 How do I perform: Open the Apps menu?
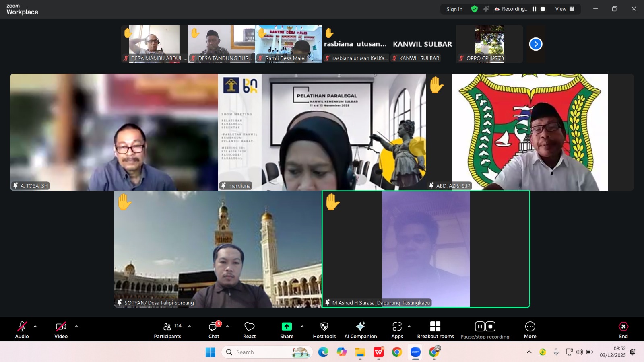[x=397, y=330]
